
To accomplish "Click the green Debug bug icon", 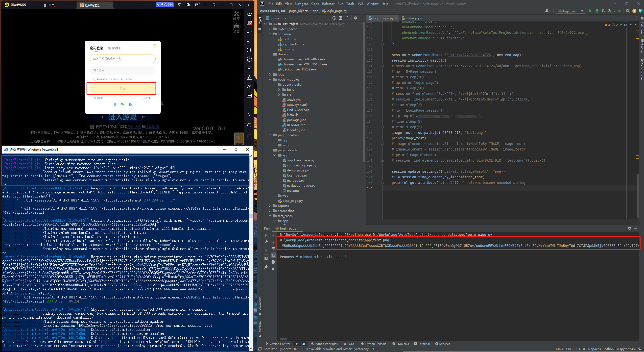I will coord(597,11).
